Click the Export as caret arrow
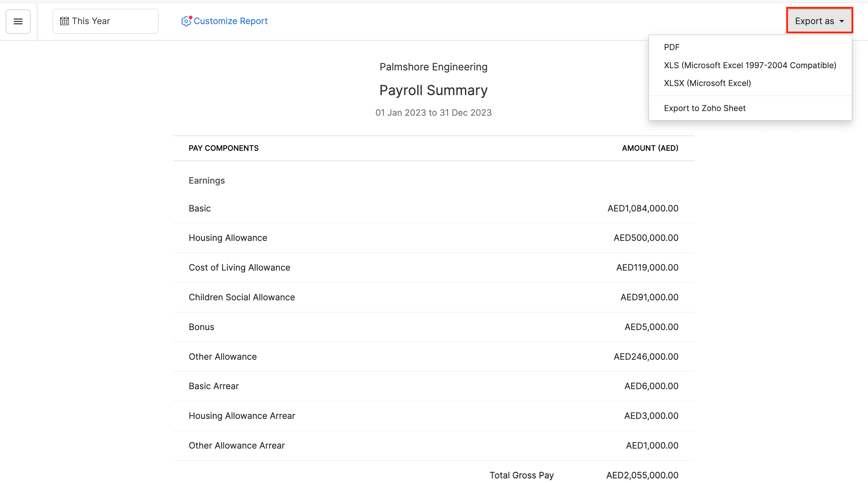Viewport: 868px width, 483px height. (x=842, y=21)
